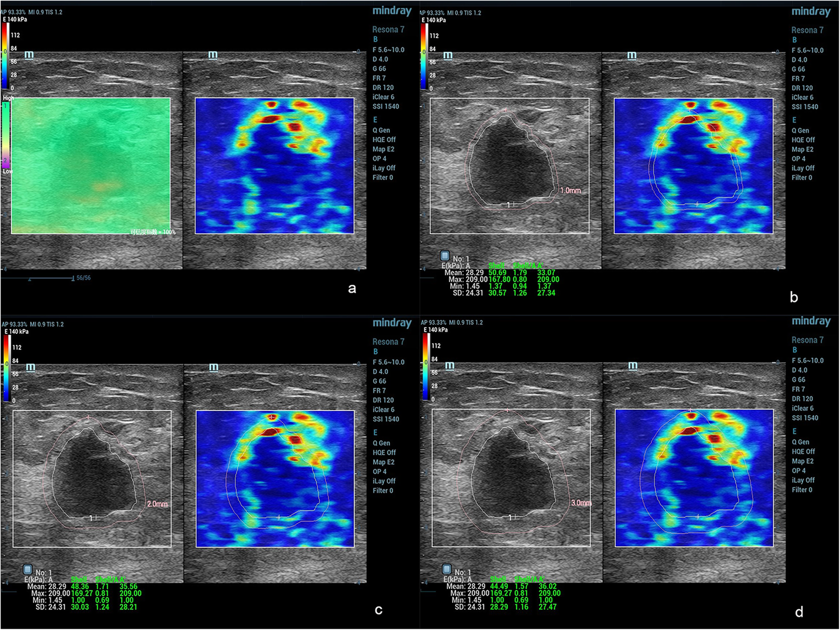This screenshot has width=840, height=630.
Task: Click the right probe 'm' marker in panel a
Action: coord(213,55)
